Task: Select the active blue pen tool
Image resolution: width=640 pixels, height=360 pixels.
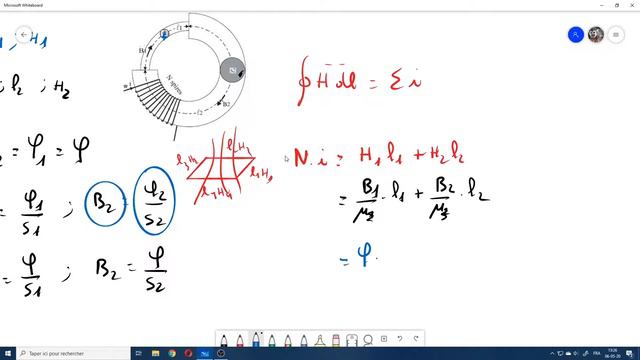Action: (x=256, y=339)
